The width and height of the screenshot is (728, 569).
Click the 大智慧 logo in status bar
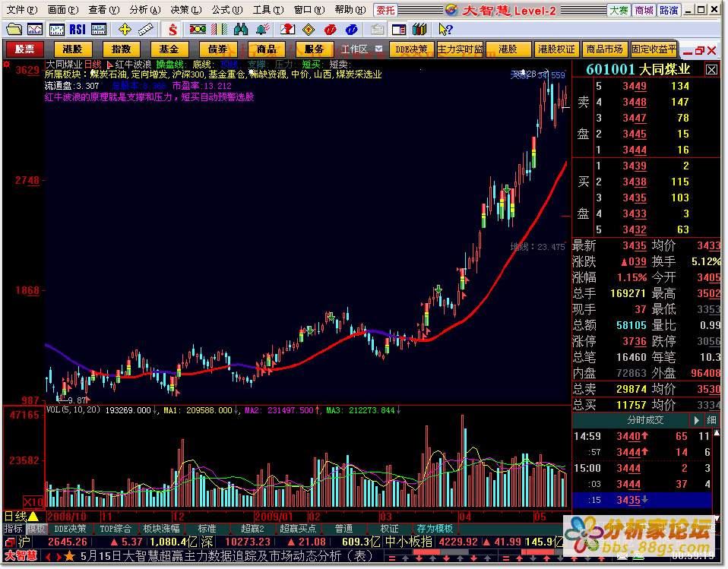21,555
